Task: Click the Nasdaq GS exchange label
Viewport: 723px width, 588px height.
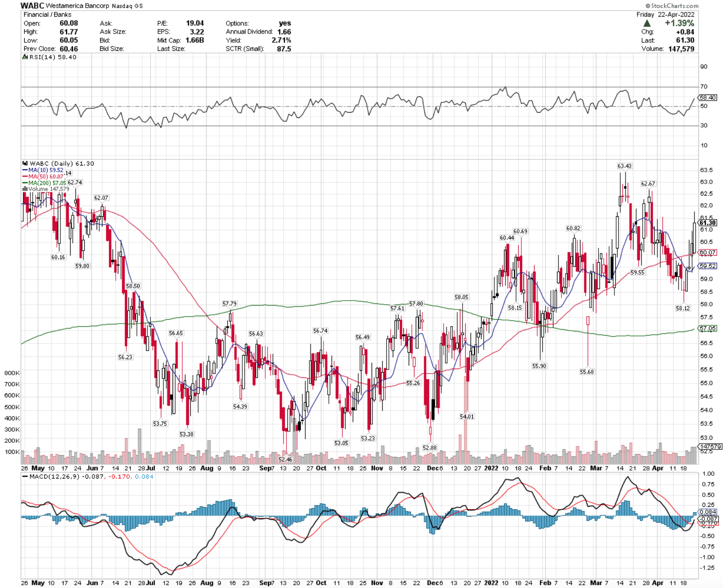Action: 127,6
